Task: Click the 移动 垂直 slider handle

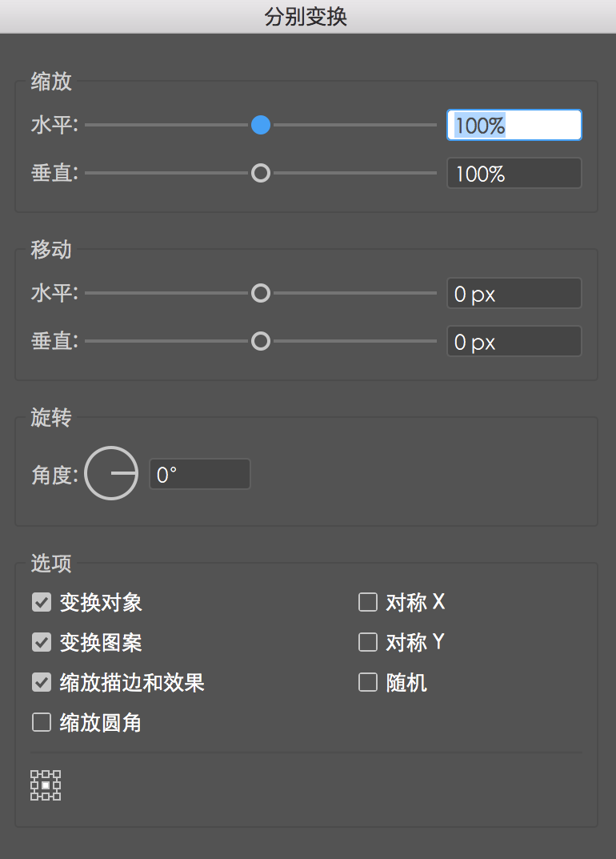Action: (261, 342)
